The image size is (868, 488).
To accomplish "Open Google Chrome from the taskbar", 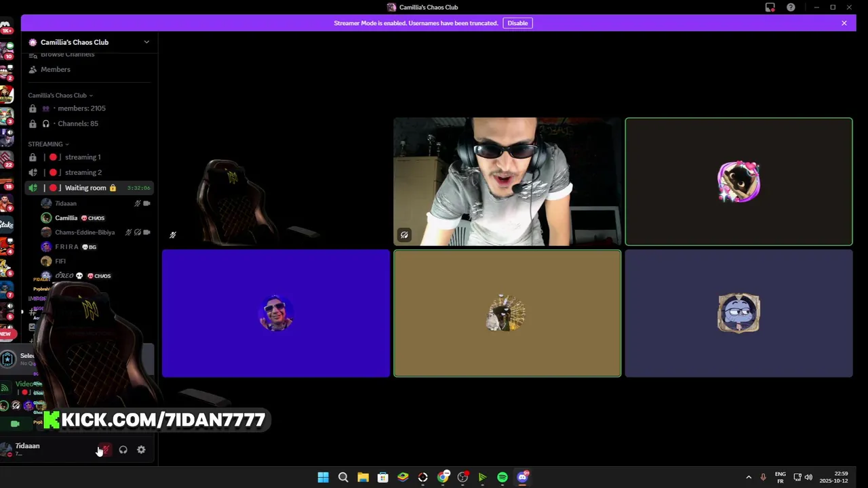I will [x=443, y=477].
